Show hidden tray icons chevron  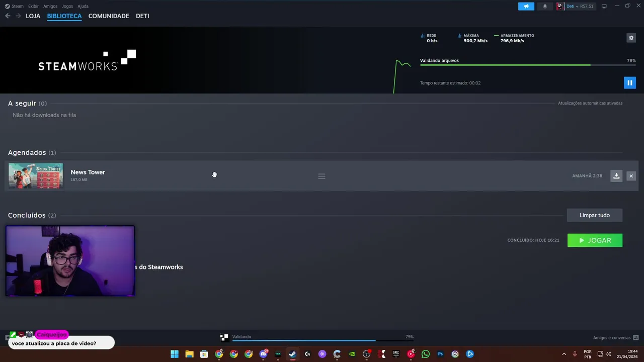pyautogui.click(x=564, y=354)
